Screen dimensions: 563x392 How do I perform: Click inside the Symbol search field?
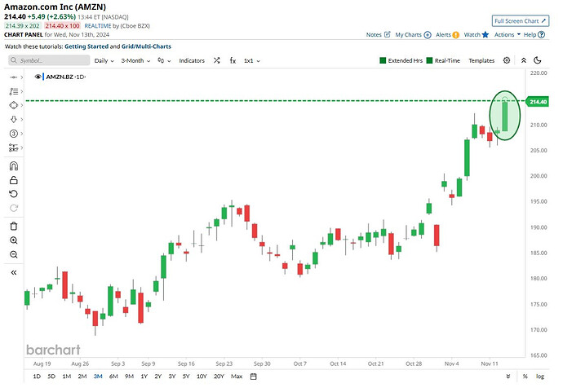tap(49, 60)
